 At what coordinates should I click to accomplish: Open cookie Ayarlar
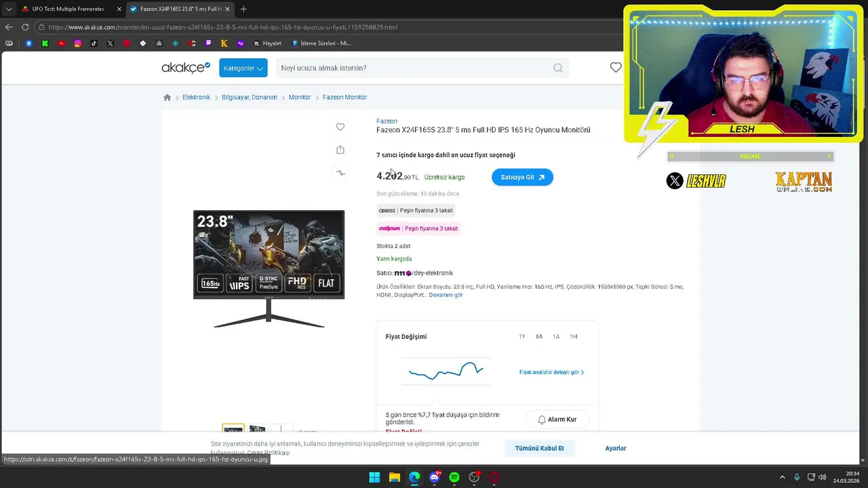click(x=616, y=448)
